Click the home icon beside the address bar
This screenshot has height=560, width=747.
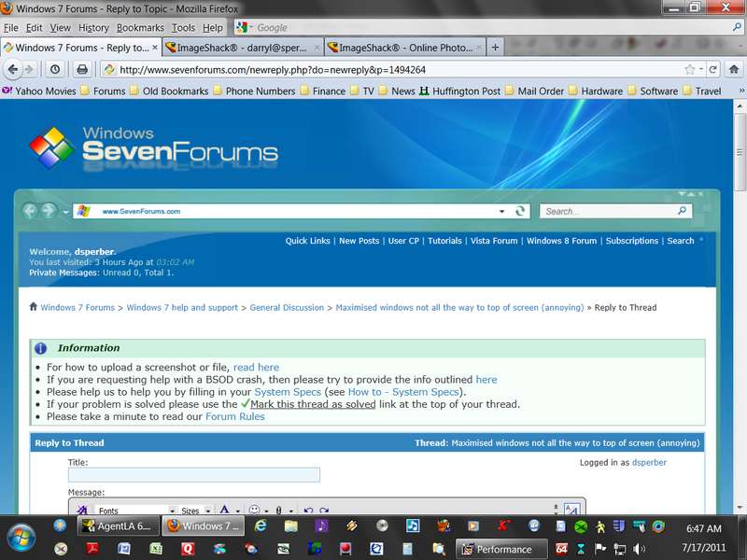pos(734,69)
